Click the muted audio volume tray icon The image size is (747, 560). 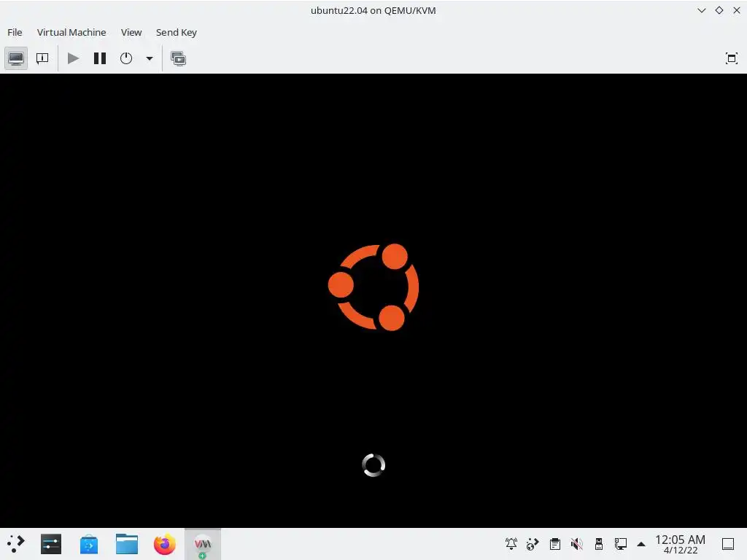click(x=576, y=543)
